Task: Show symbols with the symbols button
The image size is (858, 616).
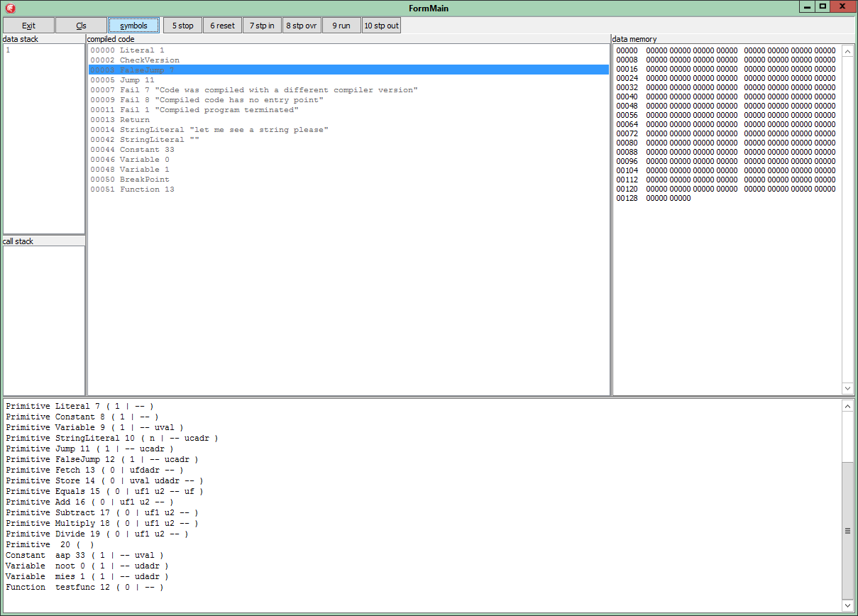Action: click(x=133, y=26)
